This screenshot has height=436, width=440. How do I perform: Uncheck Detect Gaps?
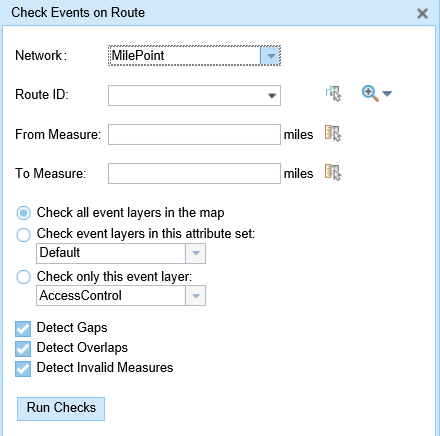point(23,329)
